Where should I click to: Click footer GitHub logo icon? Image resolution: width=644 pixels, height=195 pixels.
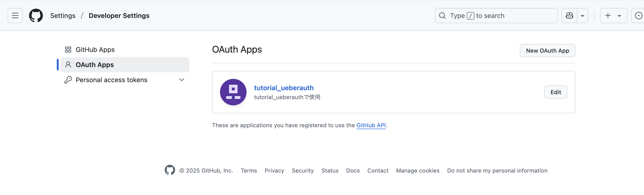(170, 170)
